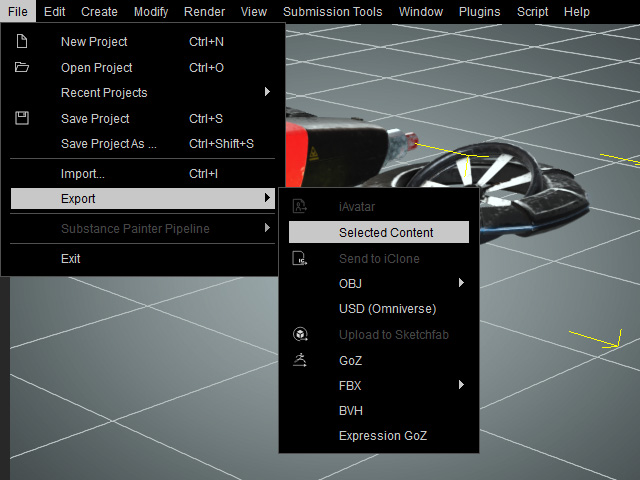640x480 pixels.
Task: Click the Save Project floppy disk icon
Action: coord(22,118)
